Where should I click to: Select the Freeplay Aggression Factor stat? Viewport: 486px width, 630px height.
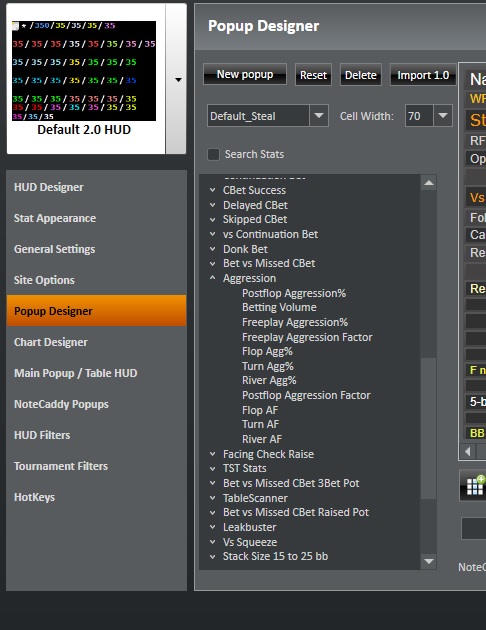pyautogui.click(x=307, y=337)
